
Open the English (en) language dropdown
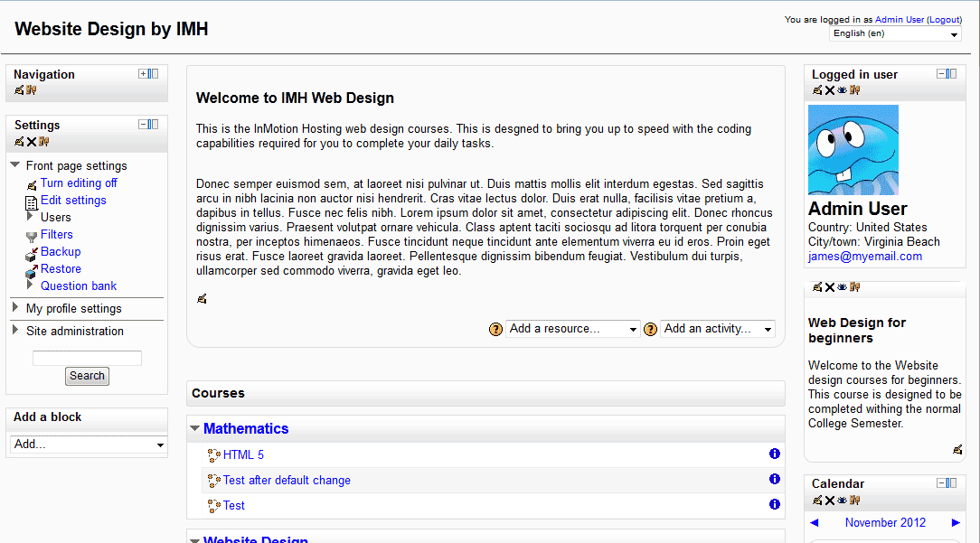895,34
